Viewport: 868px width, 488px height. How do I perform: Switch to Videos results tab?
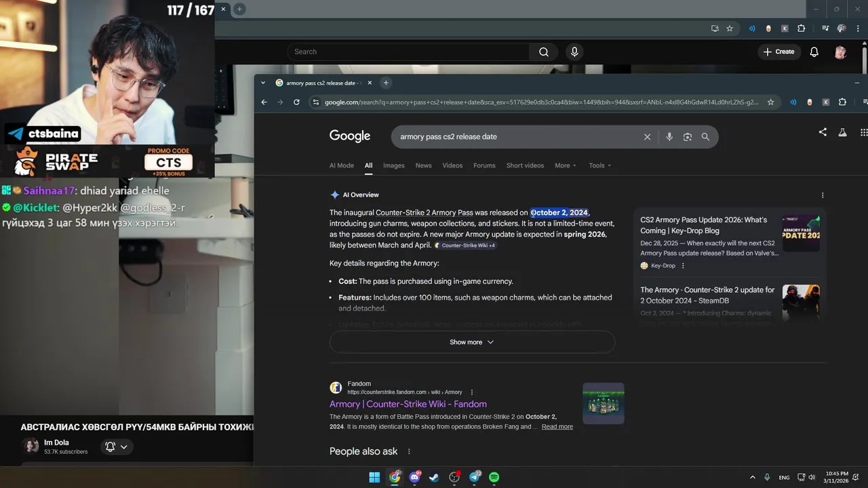click(x=452, y=165)
